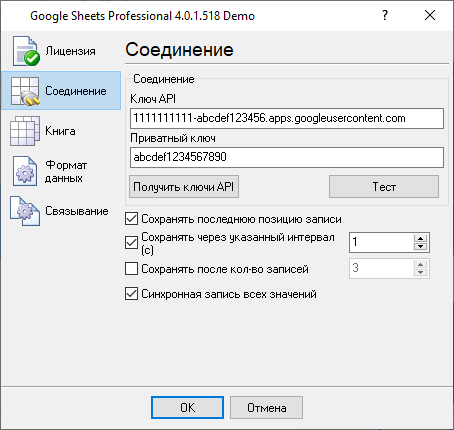Switch to the Книга section

[60, 131]
